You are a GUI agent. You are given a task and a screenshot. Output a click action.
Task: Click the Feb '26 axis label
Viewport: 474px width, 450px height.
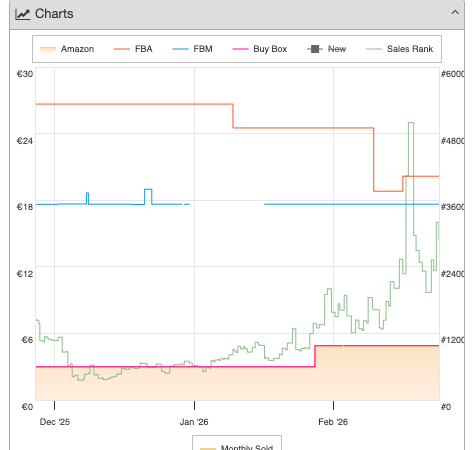click(333, 422)
